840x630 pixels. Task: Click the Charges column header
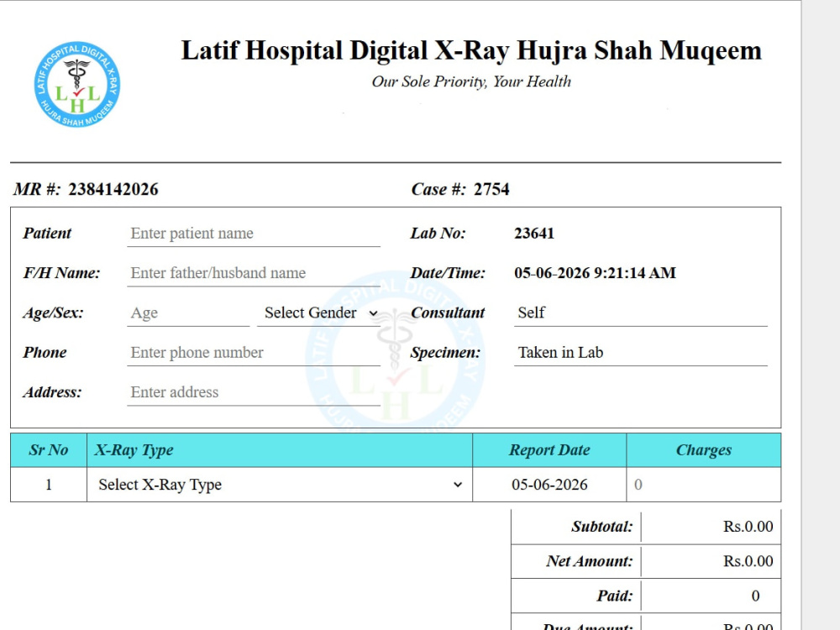tap(703, 450)
